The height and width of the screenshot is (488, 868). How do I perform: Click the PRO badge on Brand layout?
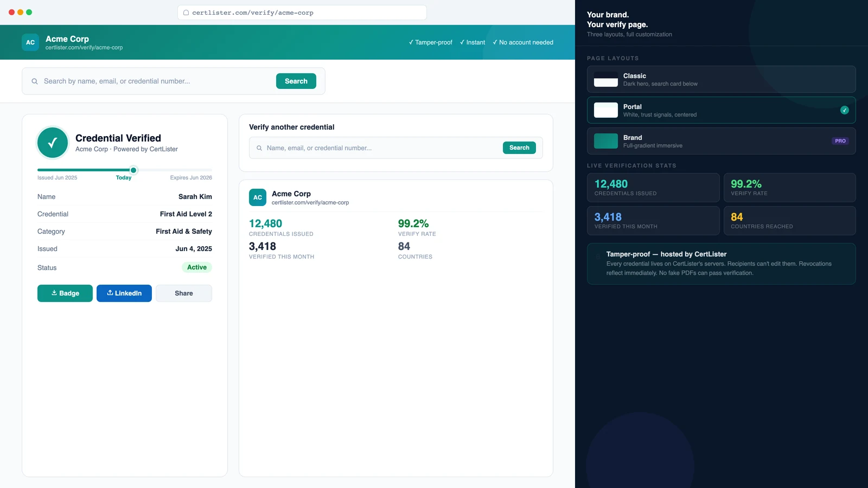point(840,141)
